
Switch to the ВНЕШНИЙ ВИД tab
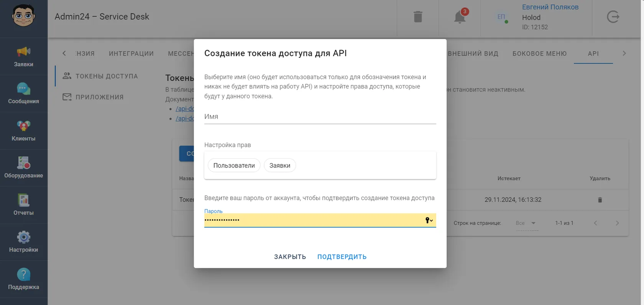(473, 54)
